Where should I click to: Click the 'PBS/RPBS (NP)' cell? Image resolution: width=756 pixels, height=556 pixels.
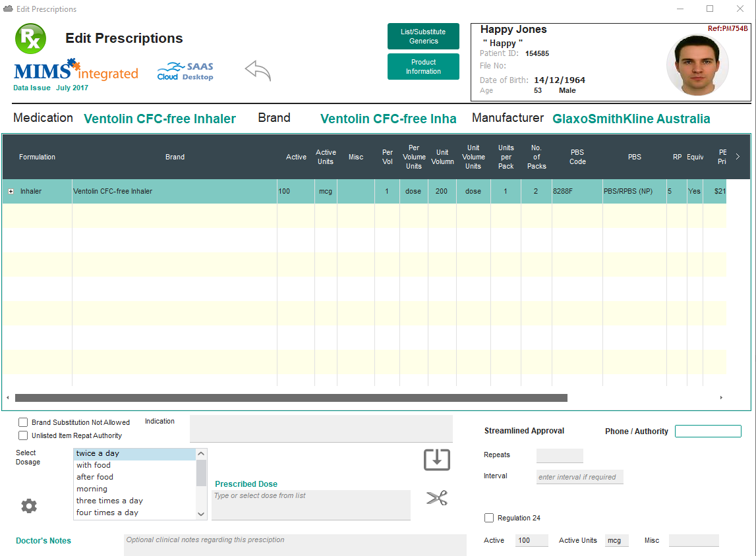point(635,191)
